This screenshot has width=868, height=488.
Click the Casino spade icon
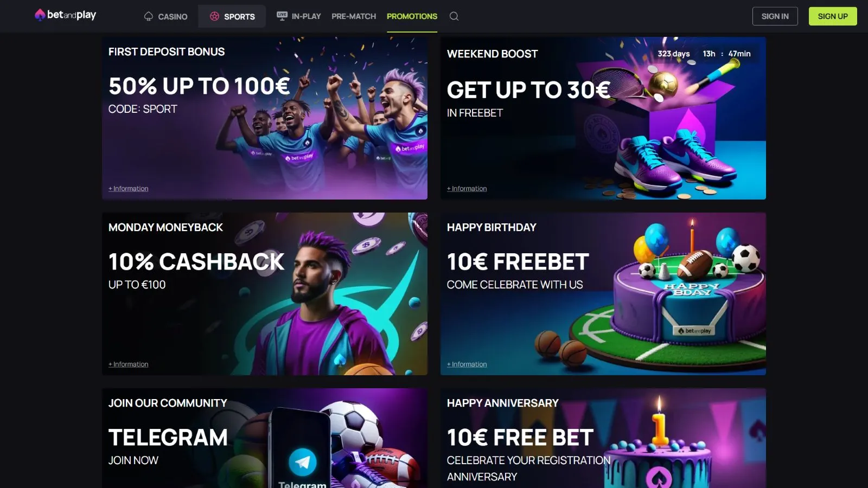click(148, 16)
